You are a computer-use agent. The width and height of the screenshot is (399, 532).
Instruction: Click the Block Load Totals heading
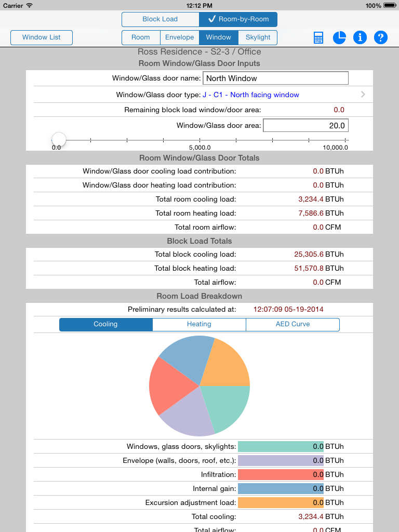pos(199,241)
